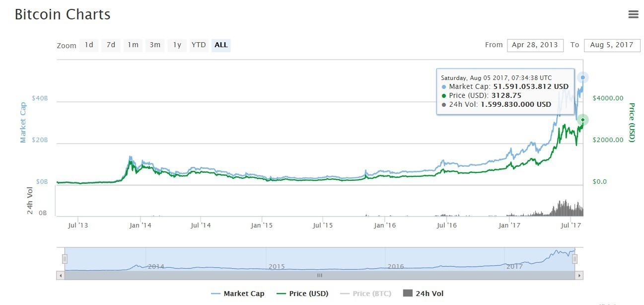Edit the From date field
Image resolution: width=644 pixels, height=305 pixels.
point(535,45)
